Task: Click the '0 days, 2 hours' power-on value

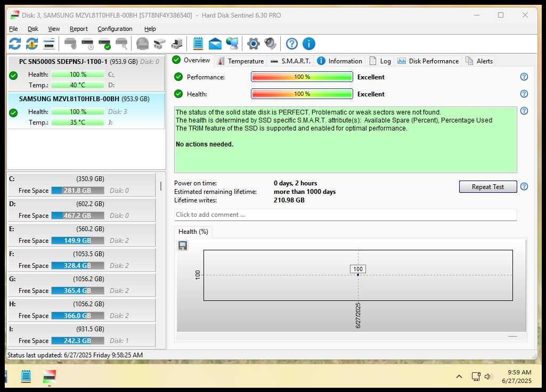Action: coord(295,183)
